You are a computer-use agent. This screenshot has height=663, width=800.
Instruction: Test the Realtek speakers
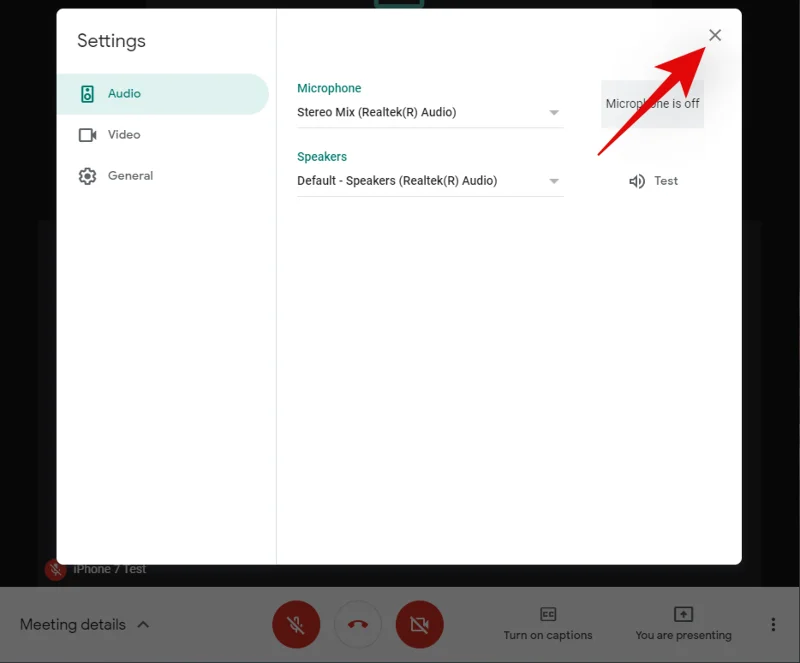655,181
